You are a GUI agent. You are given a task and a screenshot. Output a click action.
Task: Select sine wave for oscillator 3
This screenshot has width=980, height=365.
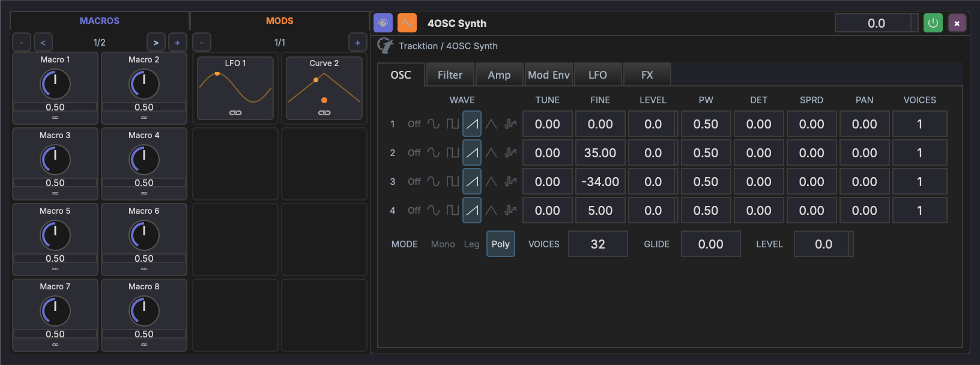coord(434,182)
